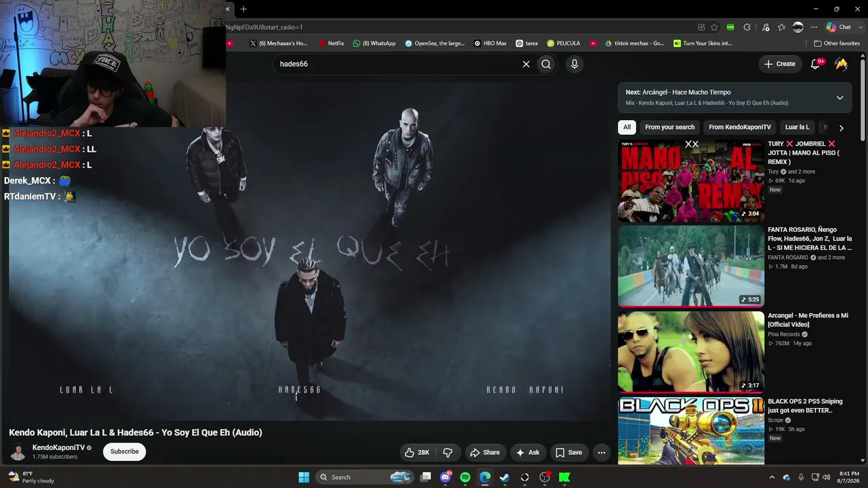This screenshot has height=488, width=868.
Task: Open KendoKaponiTV channel name link
Action: pos(58,448)
